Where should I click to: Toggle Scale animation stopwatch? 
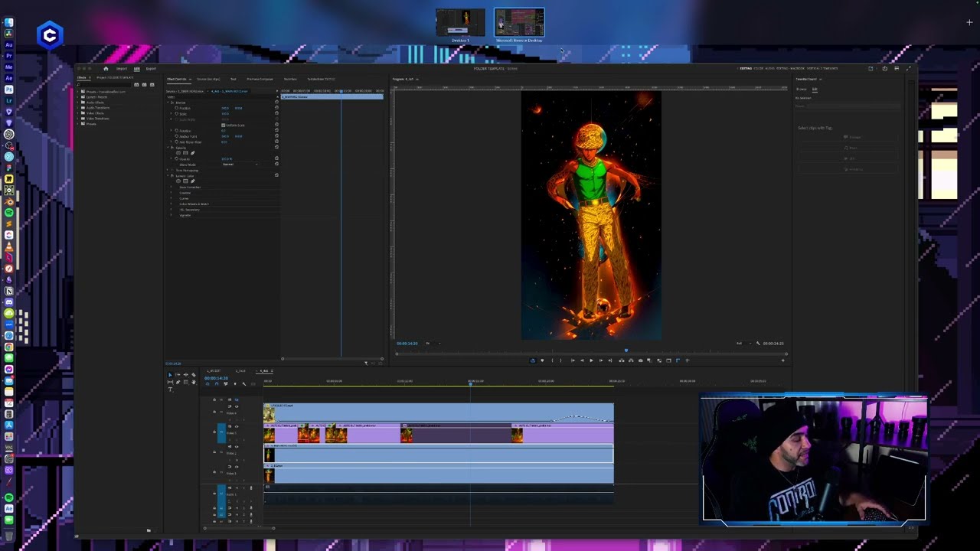coord(177,113)
